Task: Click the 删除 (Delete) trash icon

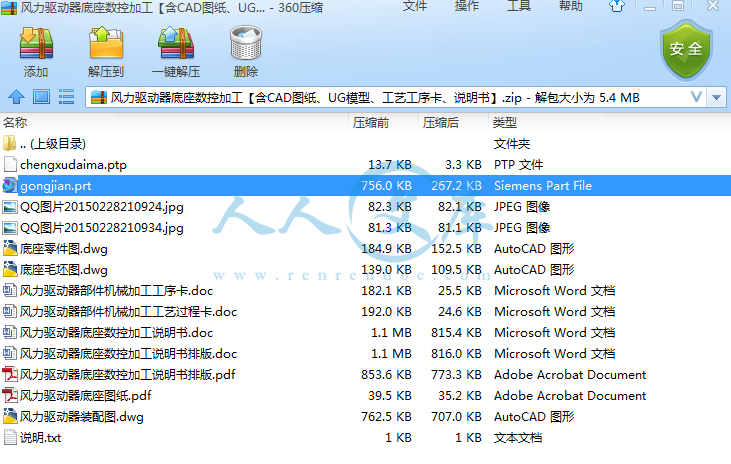Action: point(246,43)
